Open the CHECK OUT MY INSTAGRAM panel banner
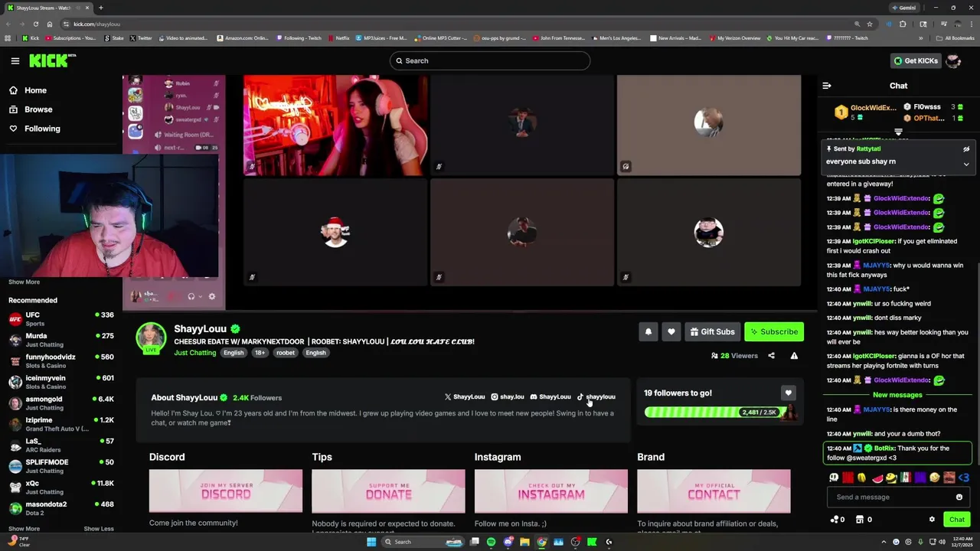Viewport: 980px width, 551px height. pos(551,491)
